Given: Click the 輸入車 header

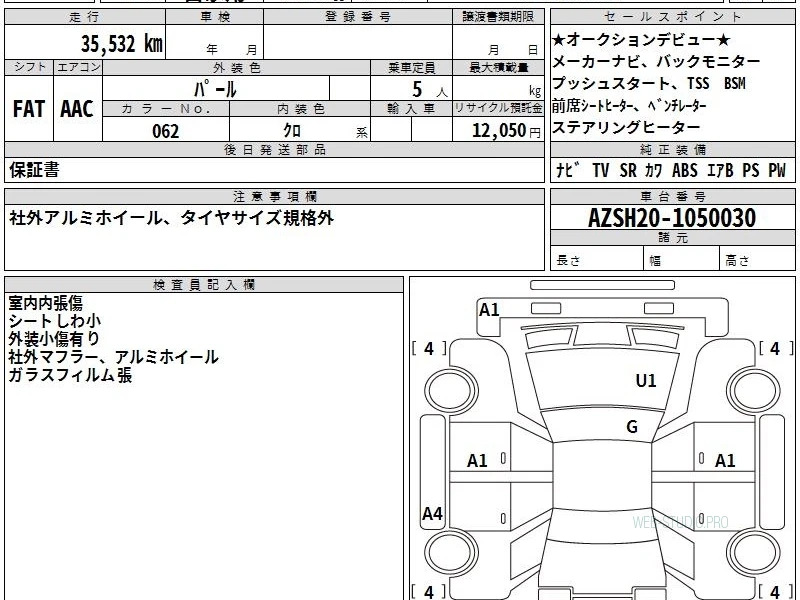Looking at the screenshot, I should pyautogui.click(x=411, y=109).
